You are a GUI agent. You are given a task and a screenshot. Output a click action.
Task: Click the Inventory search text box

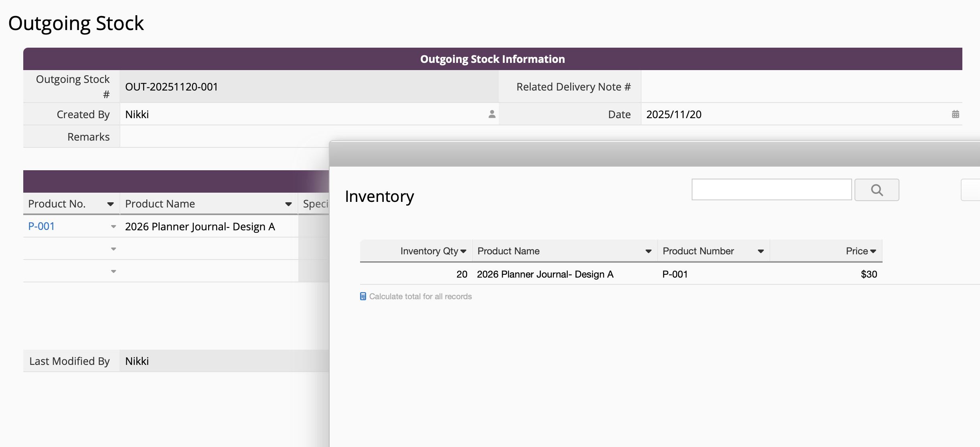771,190
